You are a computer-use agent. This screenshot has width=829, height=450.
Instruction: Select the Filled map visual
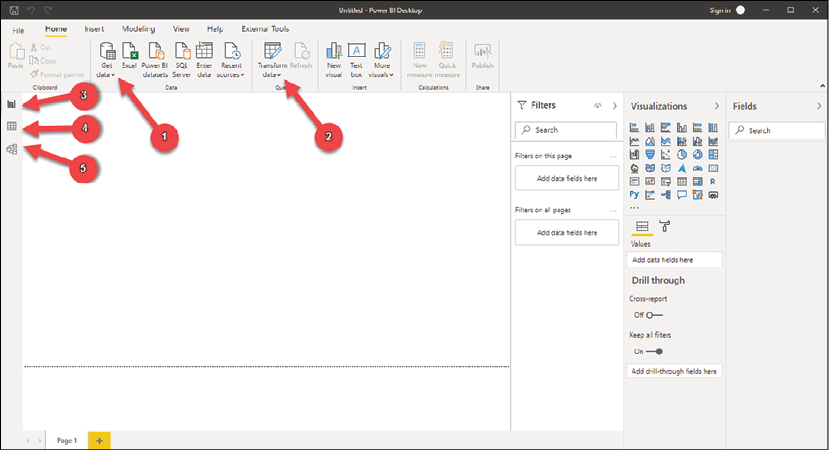[x=650, y=168]
